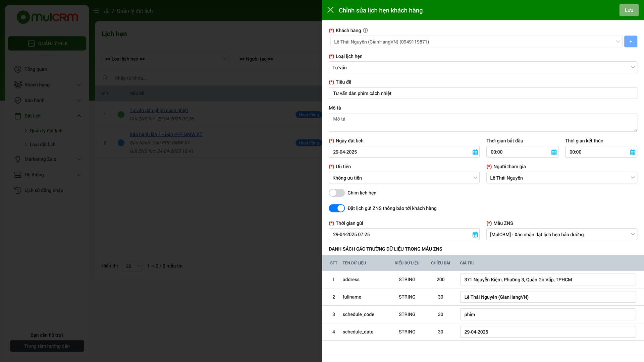Viewport: 644px width, 362px height.
Task: Click the blue plus add customer button
Action: tap(631, 42)
